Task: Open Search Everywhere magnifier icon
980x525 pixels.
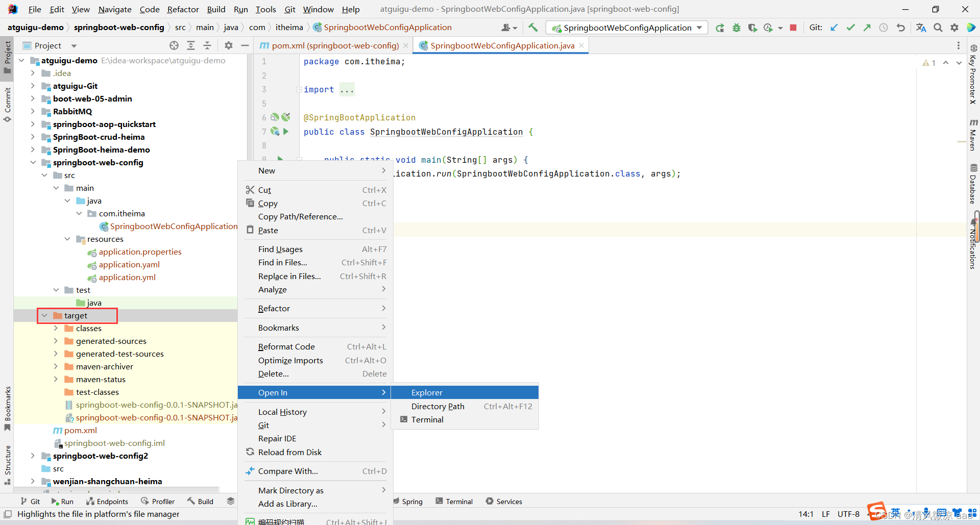Action: 938,28
